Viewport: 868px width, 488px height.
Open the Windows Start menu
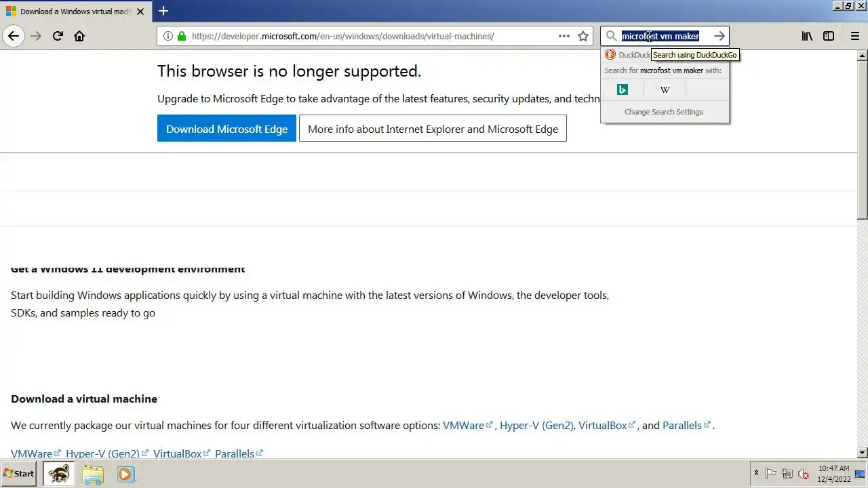[19, 474]
